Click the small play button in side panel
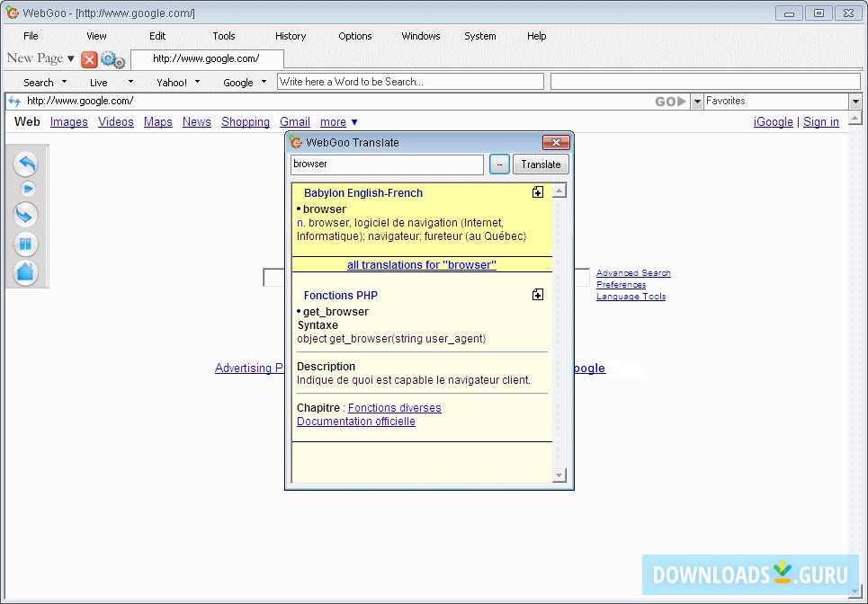The image size is (868, 604). point(27,189)
